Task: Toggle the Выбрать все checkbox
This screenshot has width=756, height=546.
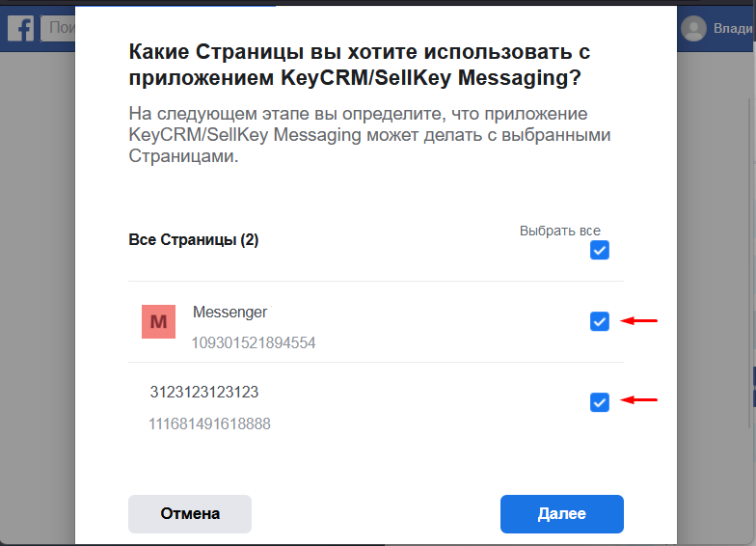Action: [600, 250]
